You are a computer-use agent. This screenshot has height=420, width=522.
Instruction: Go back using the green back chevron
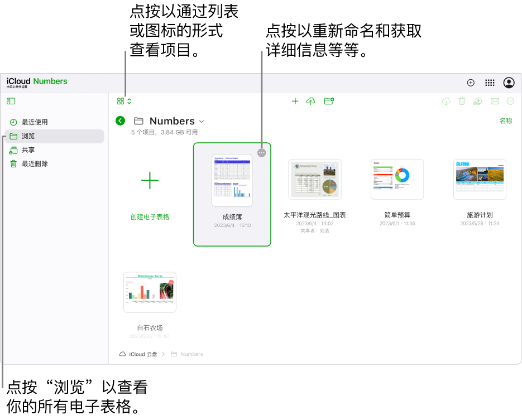click(120, 120)
